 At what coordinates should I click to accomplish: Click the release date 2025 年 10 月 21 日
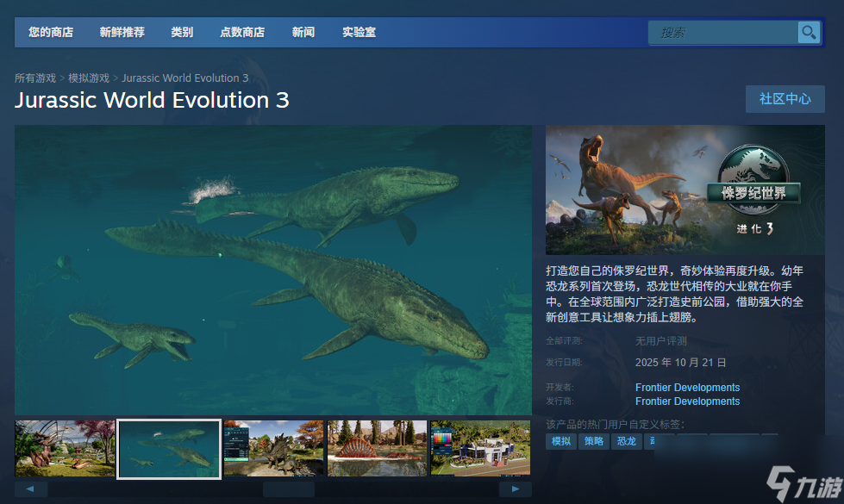coord(680,363)
